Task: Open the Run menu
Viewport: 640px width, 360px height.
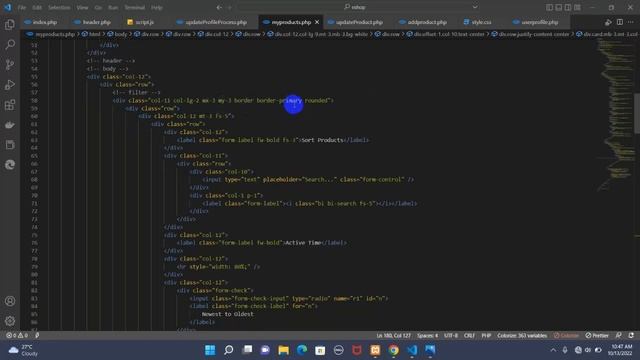Action: coord(113,7)
